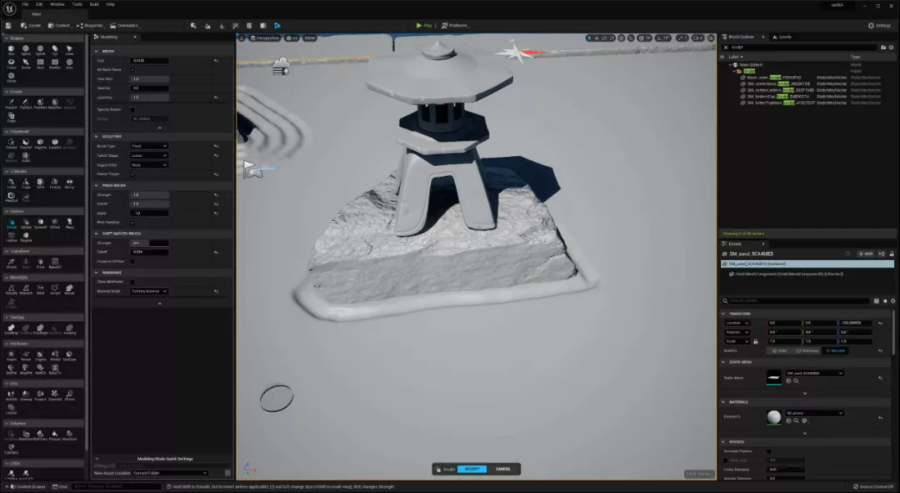The height and width of the screenshot is (493, 900).
Task: Collapse the Pinch Brush section
Action: pyautogui.click(x=96, y=185)
